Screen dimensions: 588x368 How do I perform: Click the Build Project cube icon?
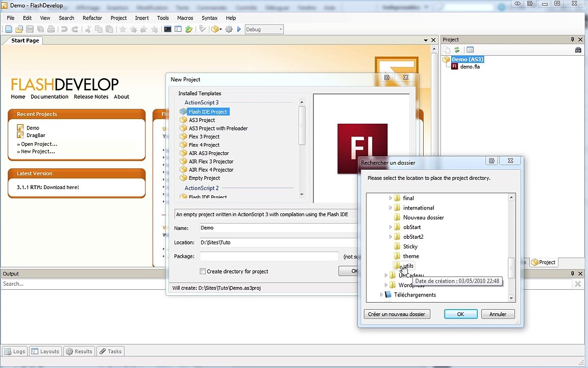[215, 29]
